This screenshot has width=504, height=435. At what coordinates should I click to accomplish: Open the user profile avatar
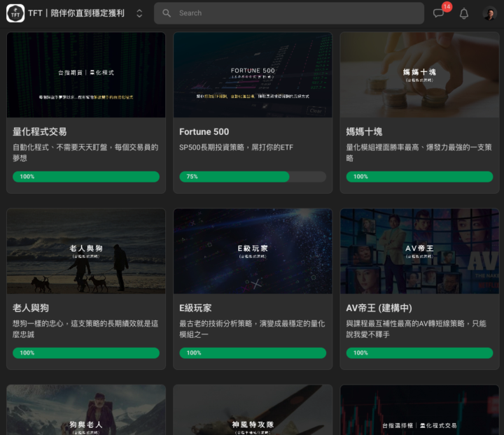[x=489, y=13]
